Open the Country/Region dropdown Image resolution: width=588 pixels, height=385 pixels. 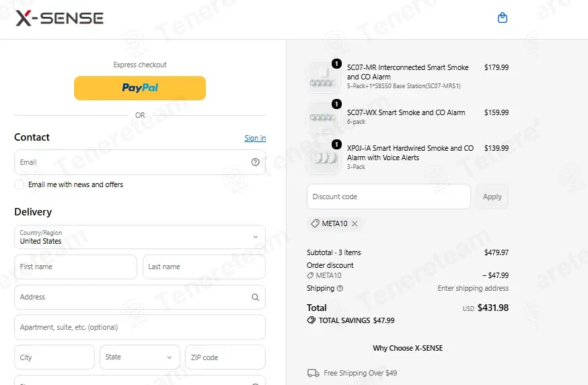pyautogui.click(x=140, y=237)
